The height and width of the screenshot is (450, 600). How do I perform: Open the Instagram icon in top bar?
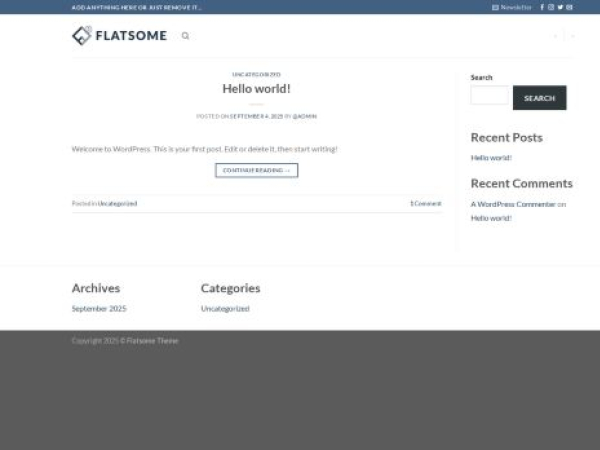pyautogui.click(x=551, y=7)
